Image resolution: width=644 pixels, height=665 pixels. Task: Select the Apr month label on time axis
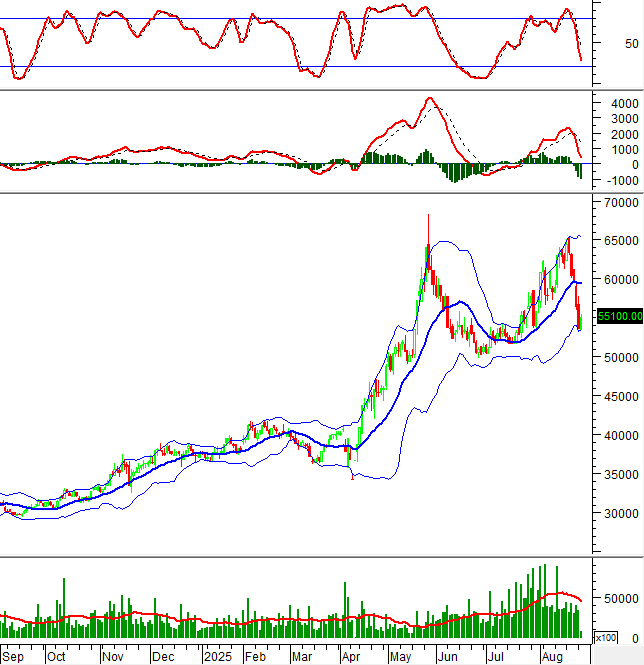click(x=351, y=657)
